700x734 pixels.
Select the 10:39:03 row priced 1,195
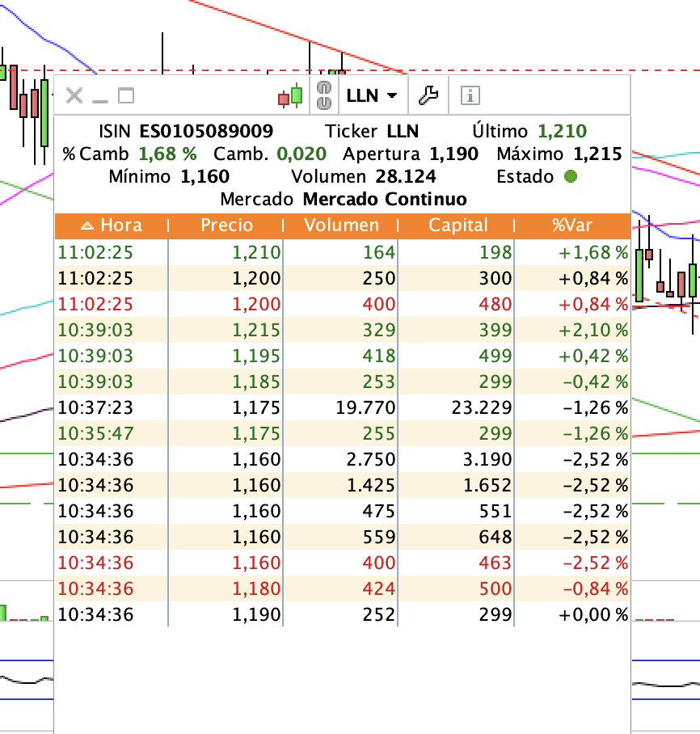pos(342,356)
